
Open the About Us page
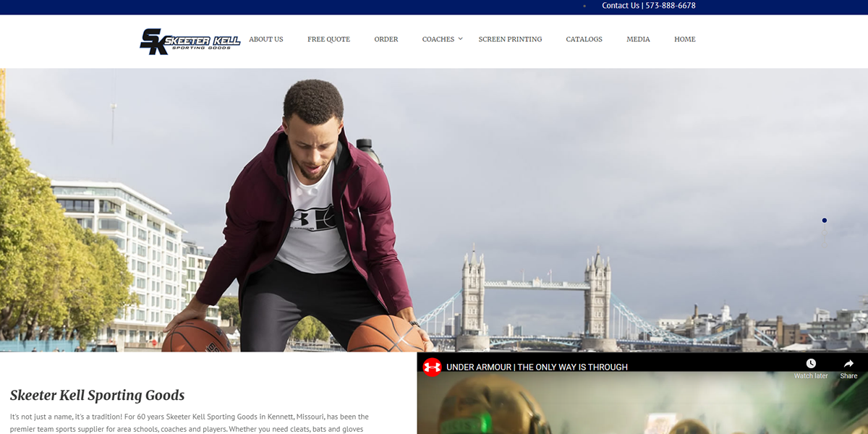266,39
